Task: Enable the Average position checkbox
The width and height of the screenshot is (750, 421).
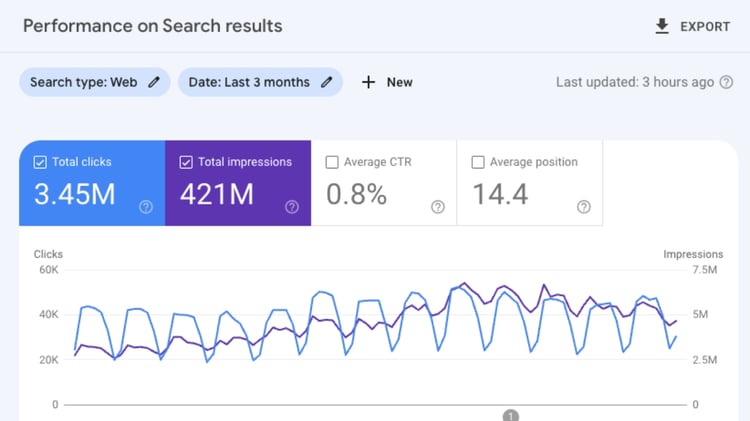Action: (478, 162)
